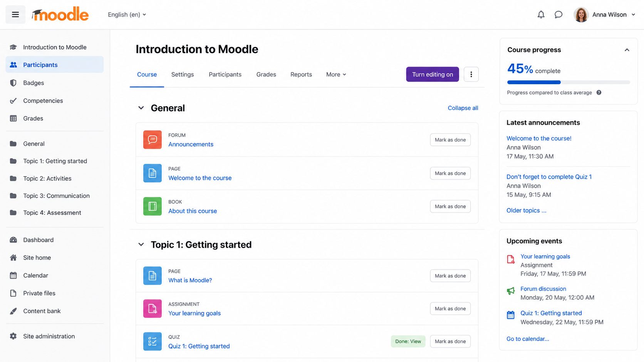Open the messaging speech bubble icon
This screenshot has width=644, height=362.
click(x=558, y=15)
